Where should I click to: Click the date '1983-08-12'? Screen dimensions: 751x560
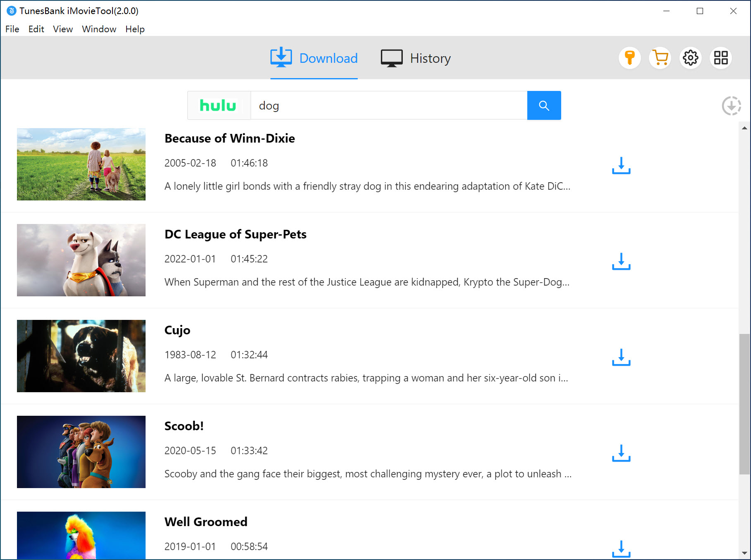point(190,355)
